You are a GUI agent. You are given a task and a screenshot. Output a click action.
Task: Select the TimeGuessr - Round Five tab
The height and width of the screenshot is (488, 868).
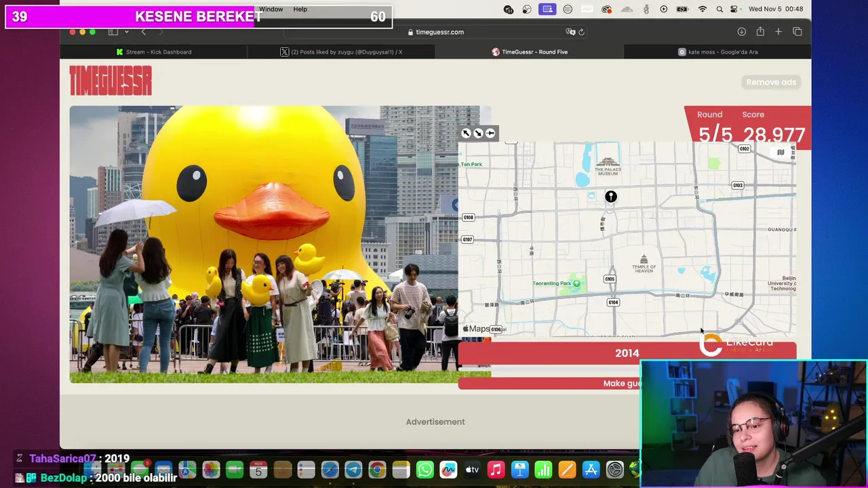530,52
